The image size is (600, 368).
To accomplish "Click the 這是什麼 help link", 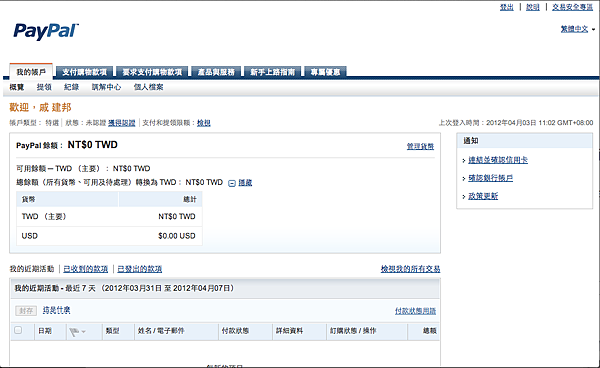I will coord(56,310).
